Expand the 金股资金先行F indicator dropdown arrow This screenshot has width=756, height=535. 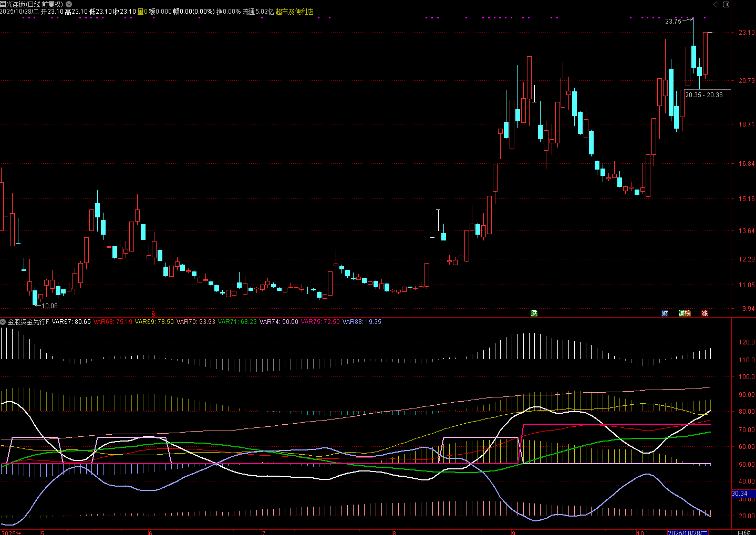click(3, 322)
